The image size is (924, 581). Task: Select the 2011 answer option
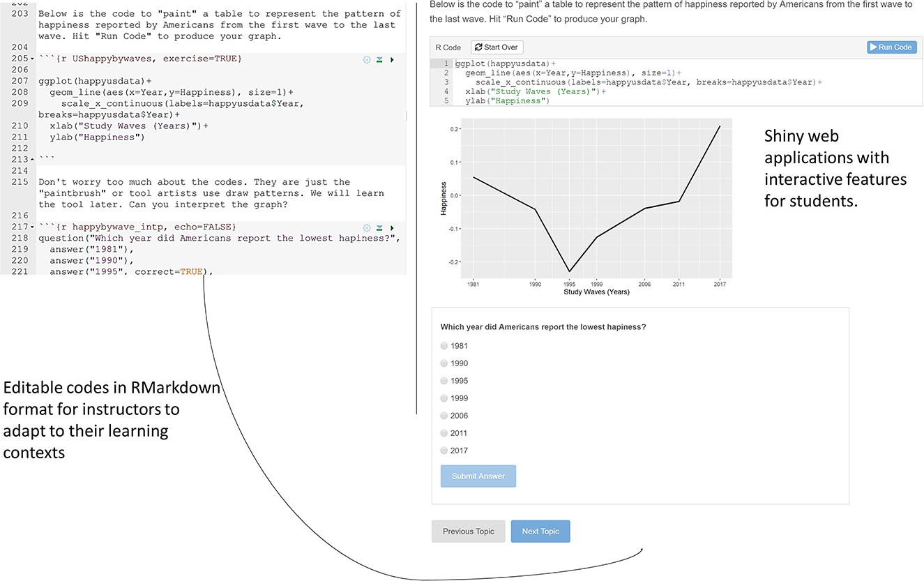tap(444, 433)
